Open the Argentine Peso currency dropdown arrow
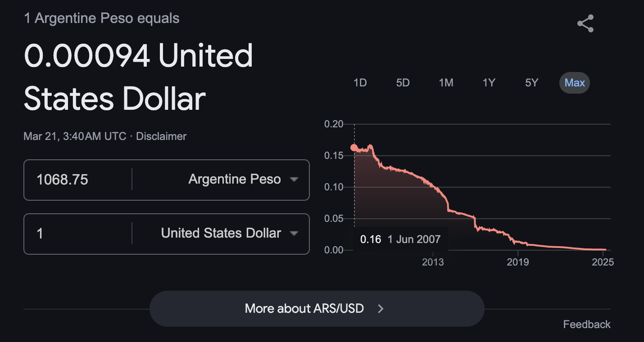 click(294, 180)
